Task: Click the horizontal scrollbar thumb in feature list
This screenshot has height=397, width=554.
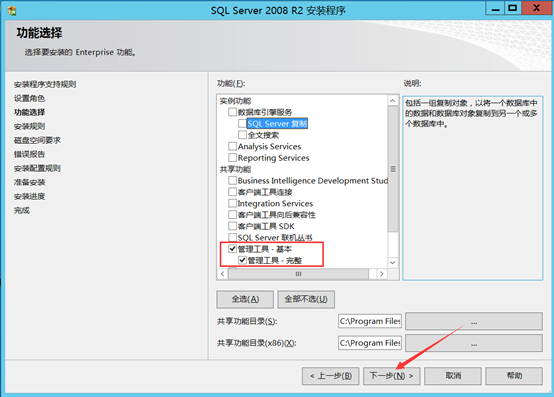Action: pos(299,274)
